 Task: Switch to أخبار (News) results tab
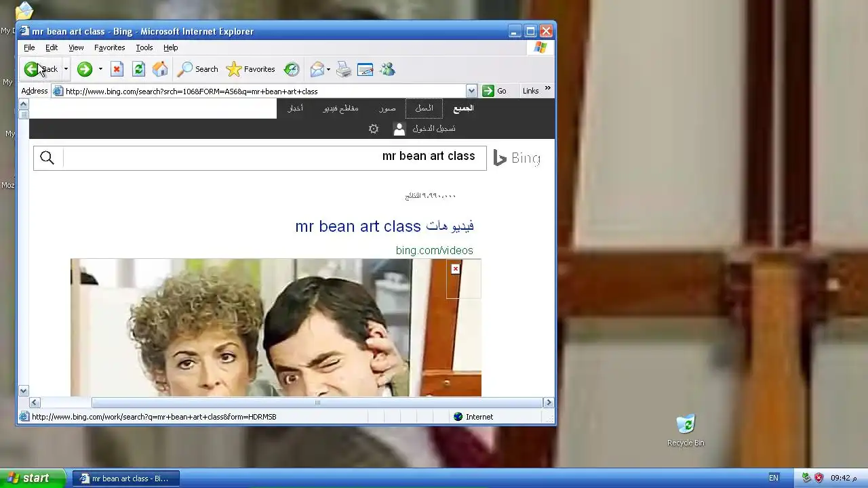(296, 108)
